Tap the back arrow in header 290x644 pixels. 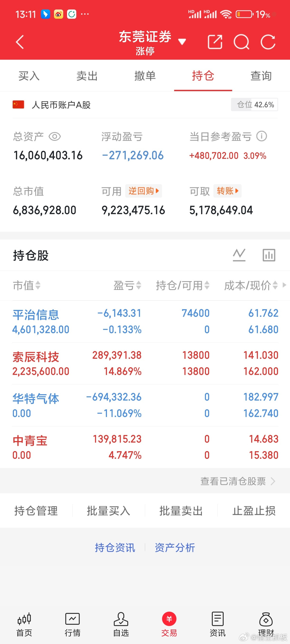pos(19,42)
